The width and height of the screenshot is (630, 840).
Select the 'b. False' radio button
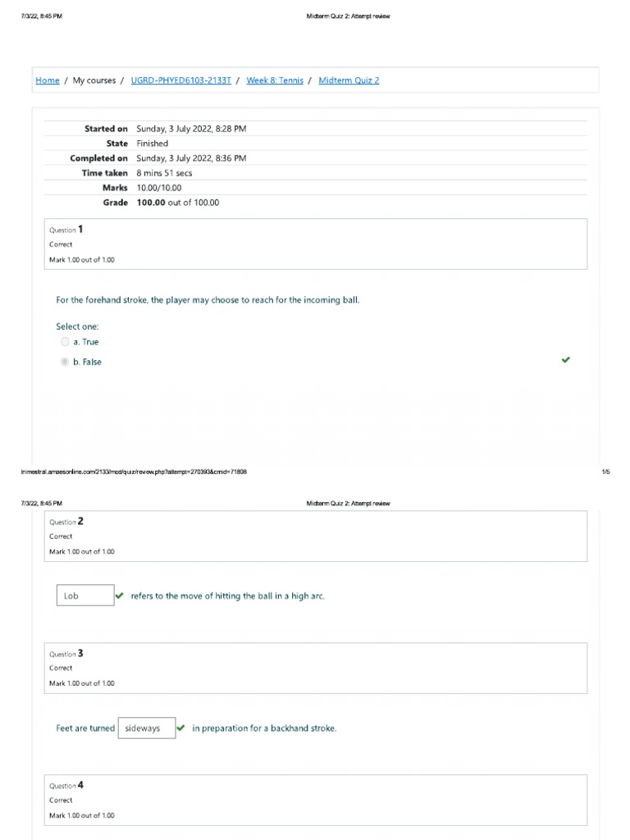[x=65, y=362]
